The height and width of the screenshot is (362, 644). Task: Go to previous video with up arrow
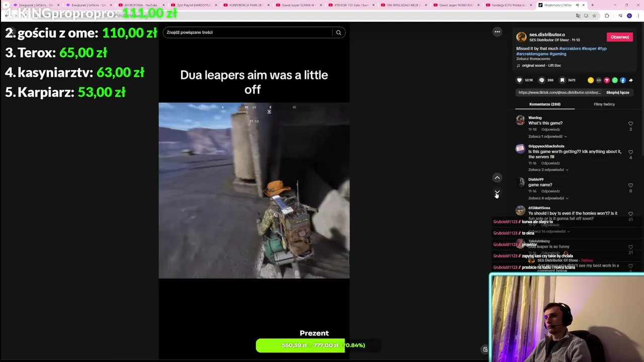pos(497,177)
